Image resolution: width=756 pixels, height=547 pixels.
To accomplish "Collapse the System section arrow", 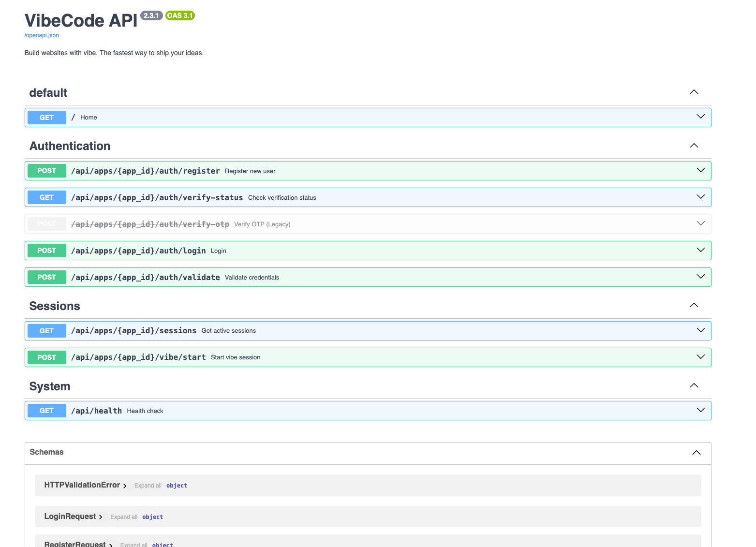I will point(694,385).
